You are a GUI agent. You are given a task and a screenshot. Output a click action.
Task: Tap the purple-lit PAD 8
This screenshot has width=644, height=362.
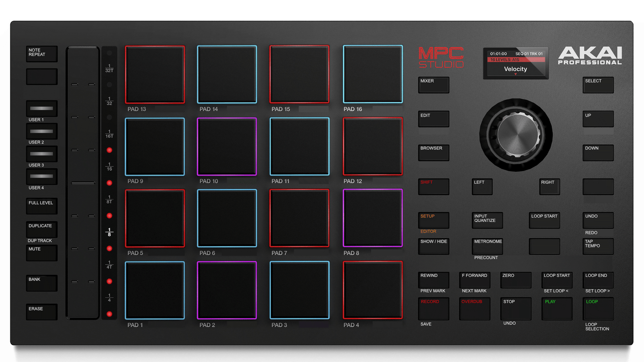[x=373, y=218]
